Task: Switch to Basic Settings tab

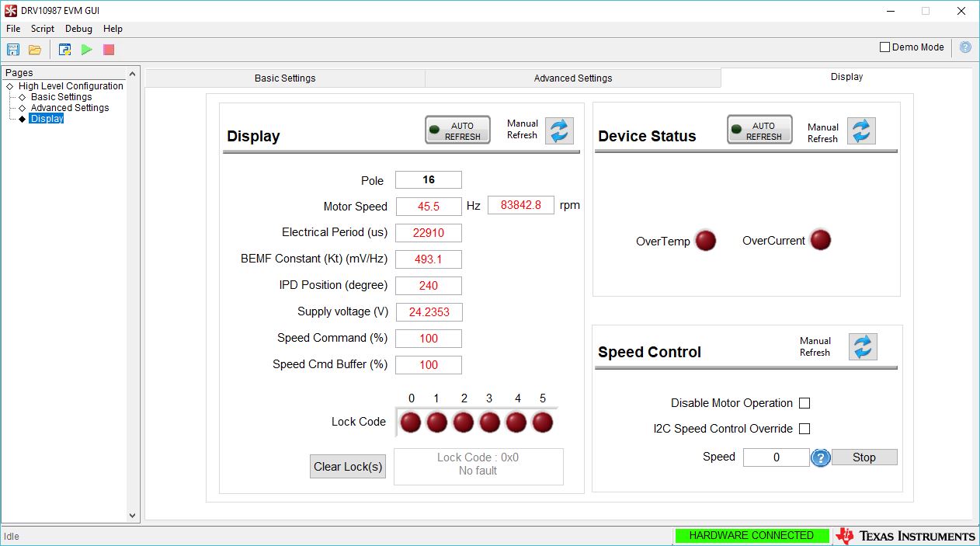Action: pyautogui.click(x=285, y=78)
